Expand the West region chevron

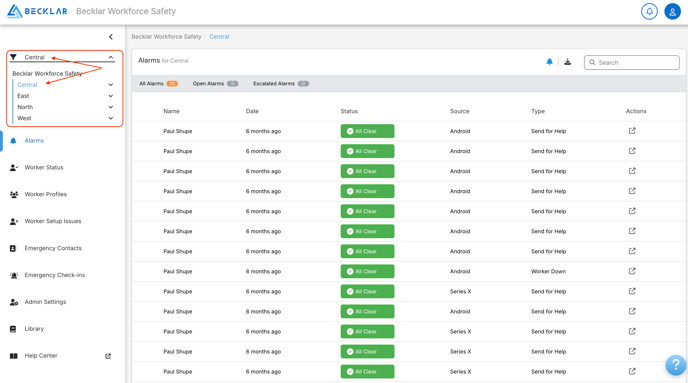(111, 118)
